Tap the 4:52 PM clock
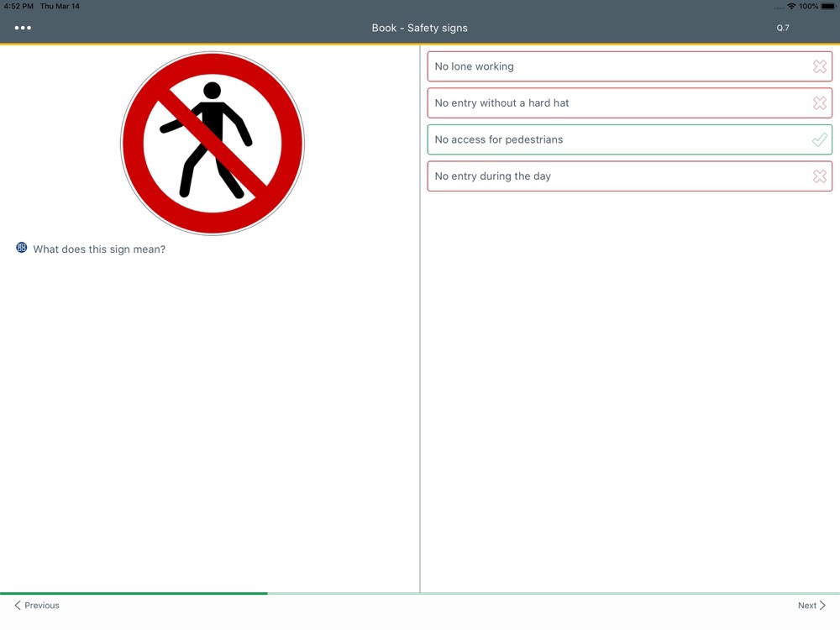 point(18,7)
